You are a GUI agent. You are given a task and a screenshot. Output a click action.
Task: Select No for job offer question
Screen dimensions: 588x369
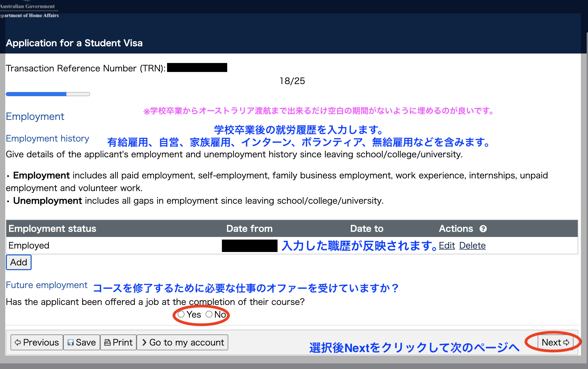pyautogui.click(x=209, y=314)
